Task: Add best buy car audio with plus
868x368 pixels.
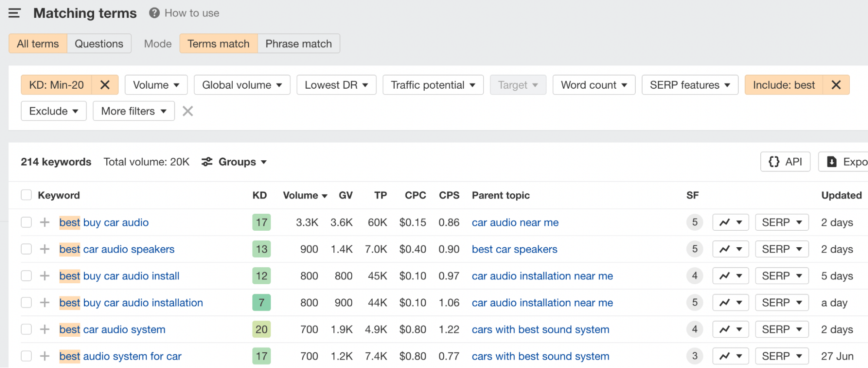Action: (45, 222)
